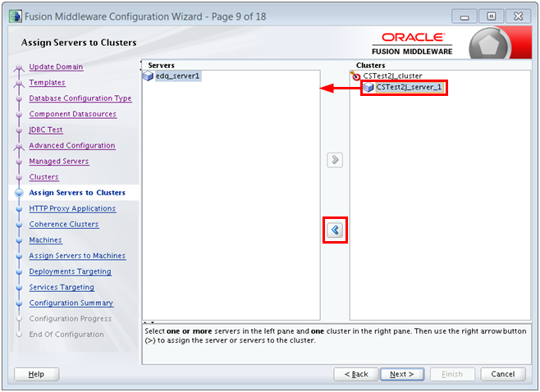Click the Next button

[x=402, y=374]
